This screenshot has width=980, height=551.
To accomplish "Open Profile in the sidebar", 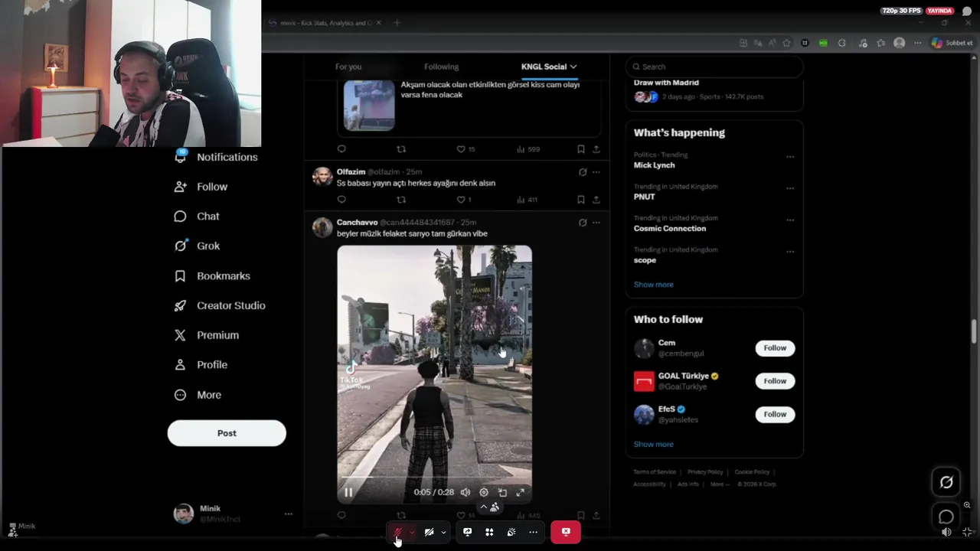I will pos(201,365).
